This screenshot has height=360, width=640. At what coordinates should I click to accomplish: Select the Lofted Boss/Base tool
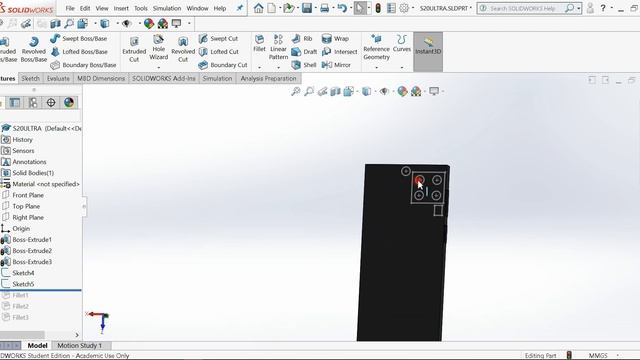79,51
